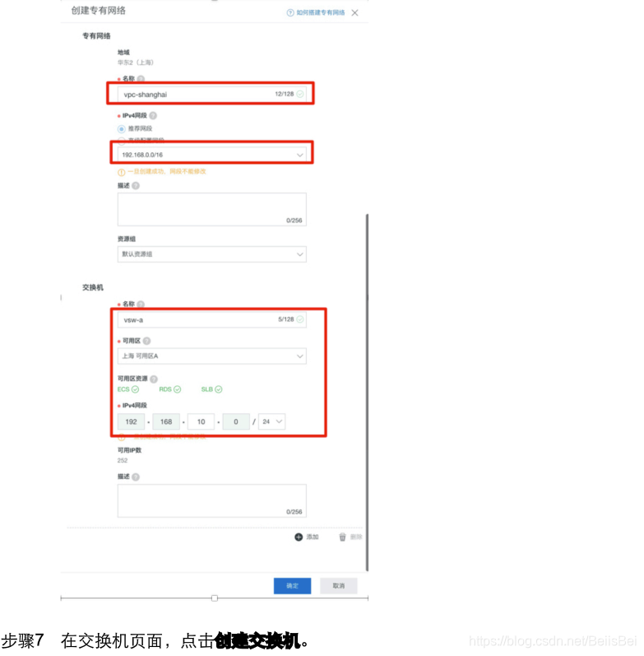Click the VPC description help icon
This screenshot has height=656, width=644.
tap(136, 186)
